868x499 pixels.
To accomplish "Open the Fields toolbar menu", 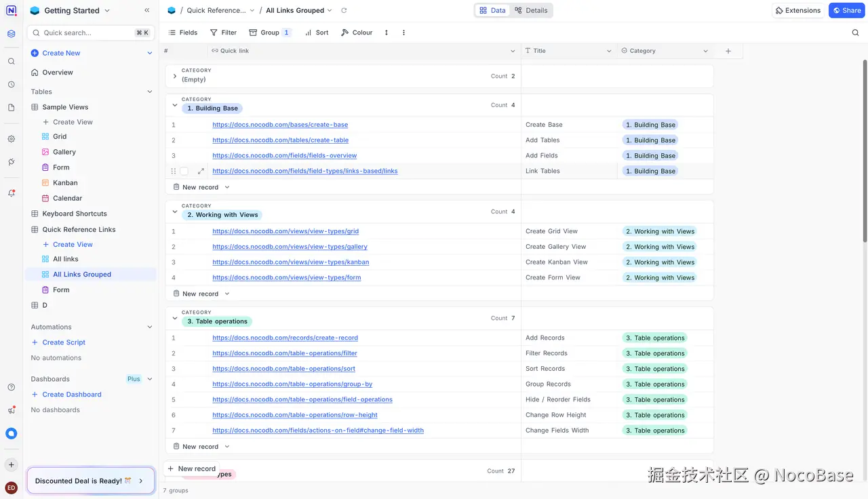I will click(183, 33).
